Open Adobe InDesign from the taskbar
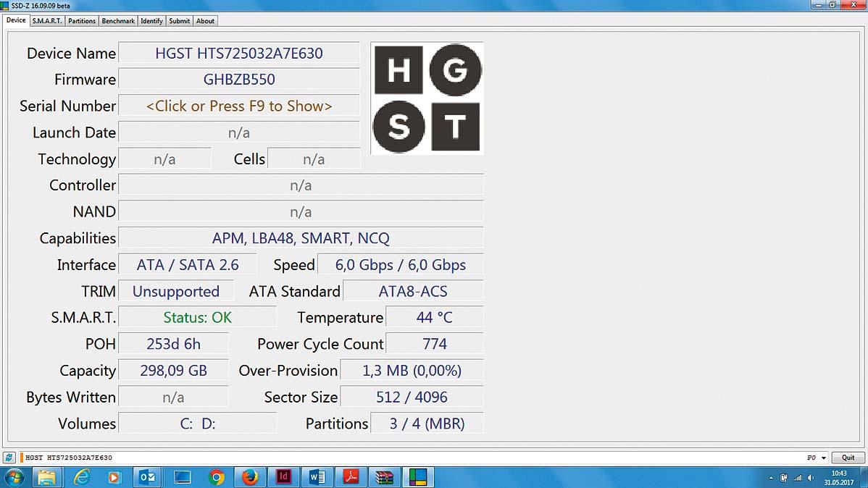This screenshot has height=488, width=868. tap(283, 477)
